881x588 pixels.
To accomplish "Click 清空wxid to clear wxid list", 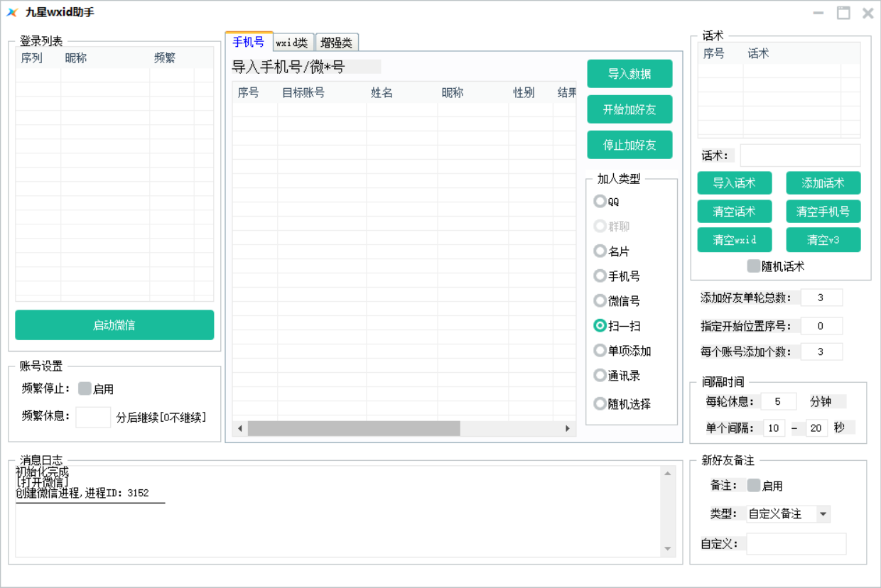I will click(734, 239).
